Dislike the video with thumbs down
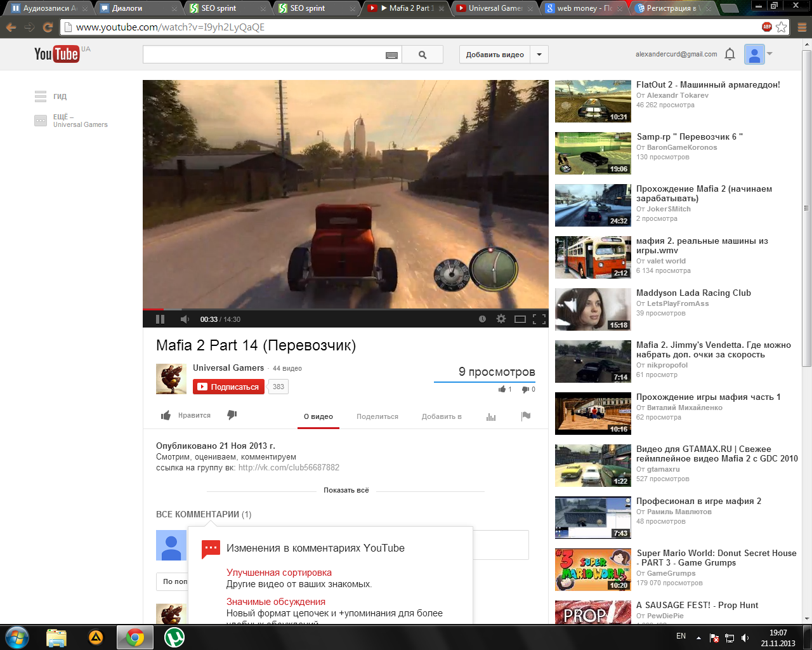The image size is (812, 650). click(232, 415)
